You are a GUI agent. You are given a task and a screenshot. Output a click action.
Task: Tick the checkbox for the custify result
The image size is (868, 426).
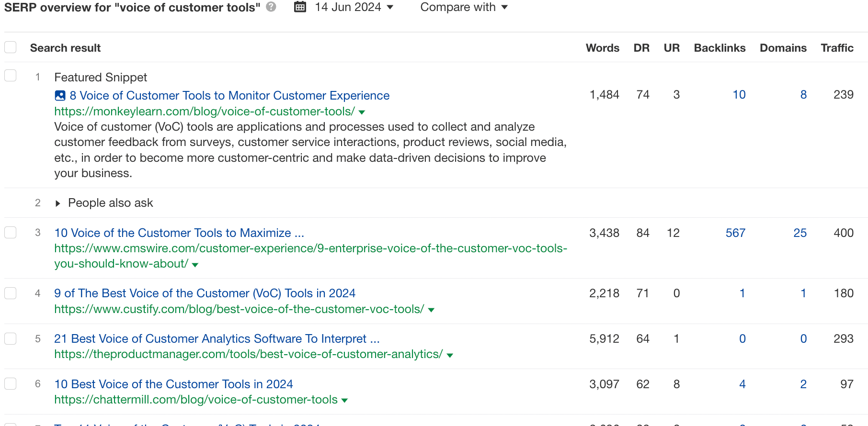point(11,293)
